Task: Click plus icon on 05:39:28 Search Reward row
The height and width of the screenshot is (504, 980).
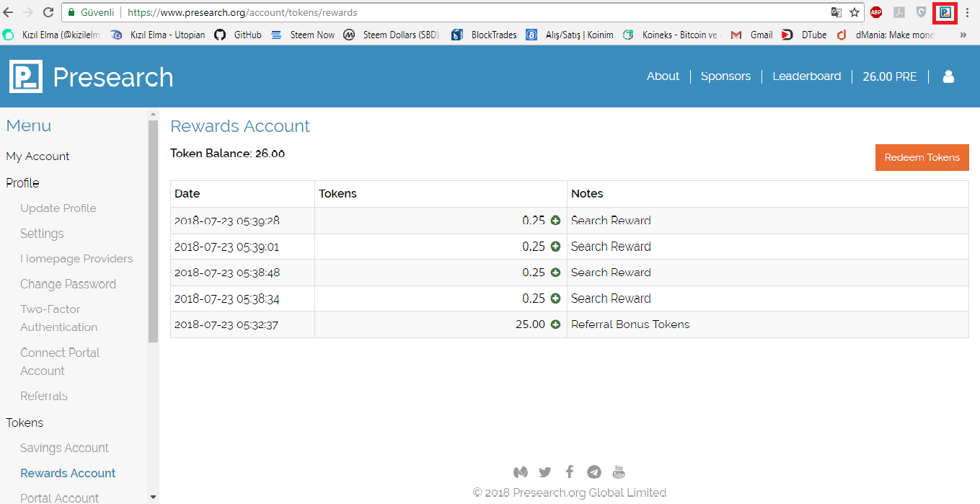Action: point(555,221)
